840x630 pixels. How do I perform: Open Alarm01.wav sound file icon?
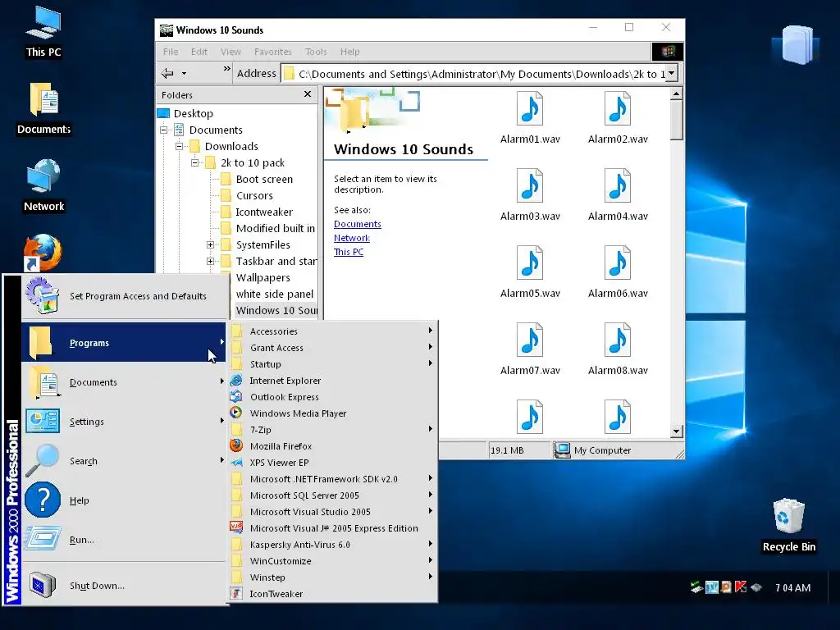tap(529, 109)
